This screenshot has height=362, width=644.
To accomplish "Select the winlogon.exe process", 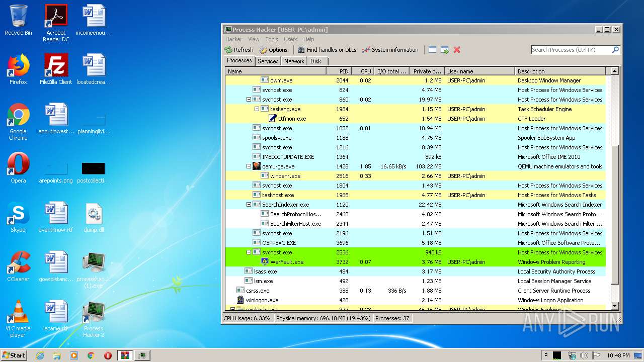I will coord(416,300).
